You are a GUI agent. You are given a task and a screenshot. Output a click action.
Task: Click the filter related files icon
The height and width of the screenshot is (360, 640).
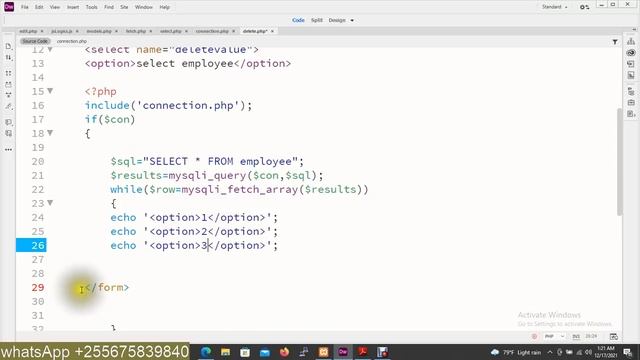615,42
